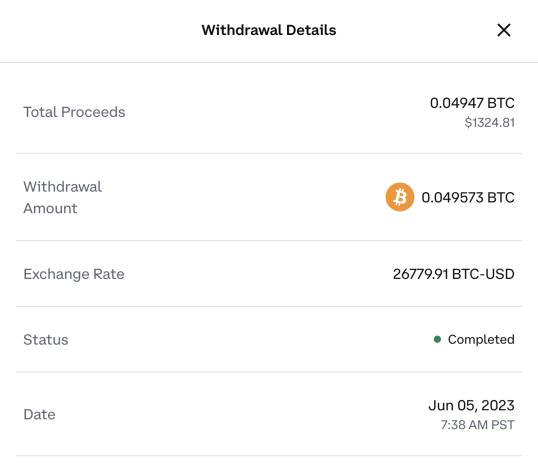Click the Date label
Image resolution: width=538 pixels, height=466 pixels.
[x=39, y=415]
